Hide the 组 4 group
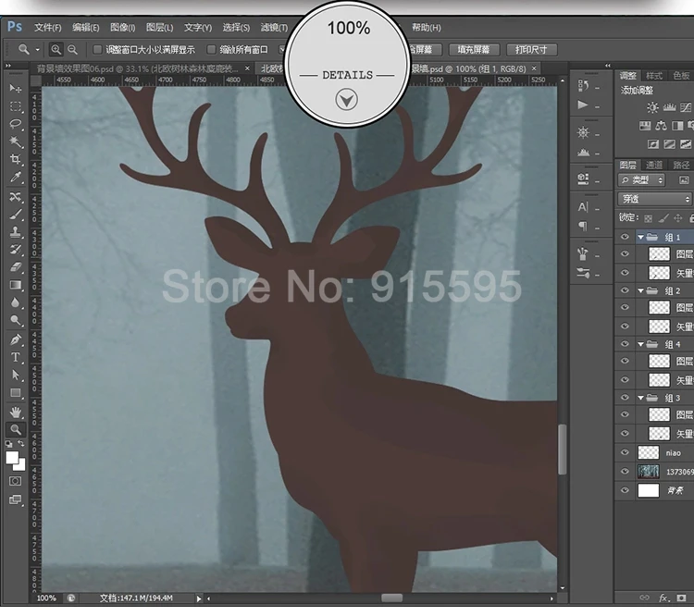The width and height of the screenshot is (694, 616). point(625,344)
